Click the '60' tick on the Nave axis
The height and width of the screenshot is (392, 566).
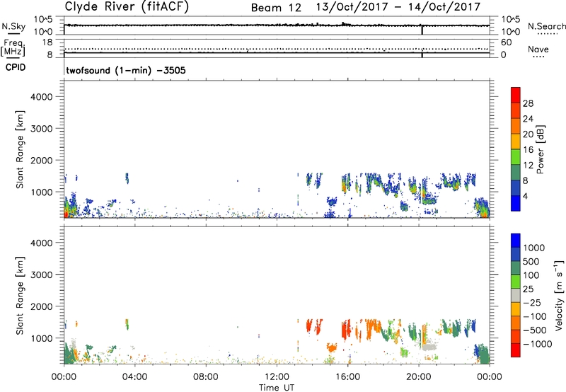(506, 42)
